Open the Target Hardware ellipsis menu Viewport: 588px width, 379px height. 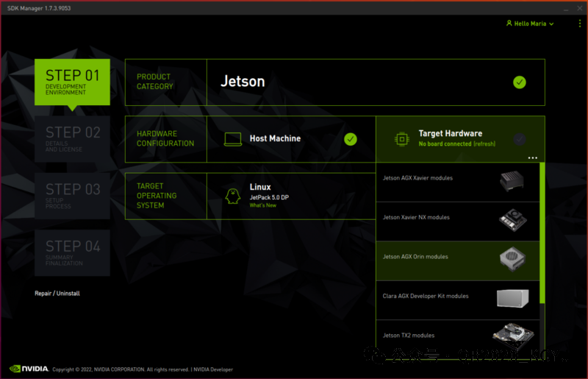click(x=532, y=157)
